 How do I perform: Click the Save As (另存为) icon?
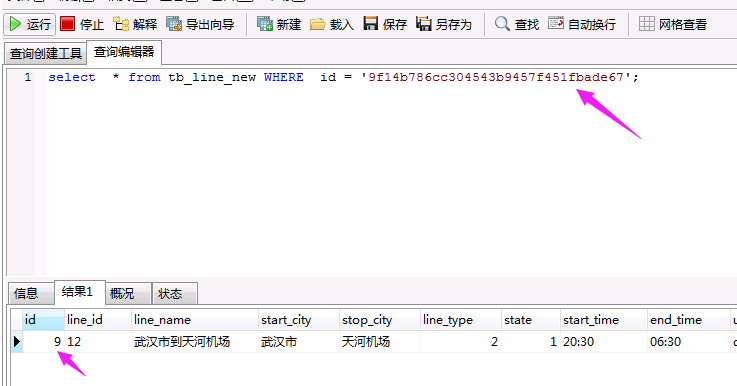pos(423,24)
